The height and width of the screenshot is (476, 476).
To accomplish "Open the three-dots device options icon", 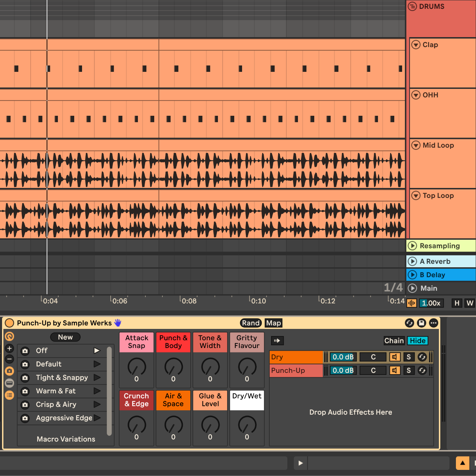I will point(433,323).
